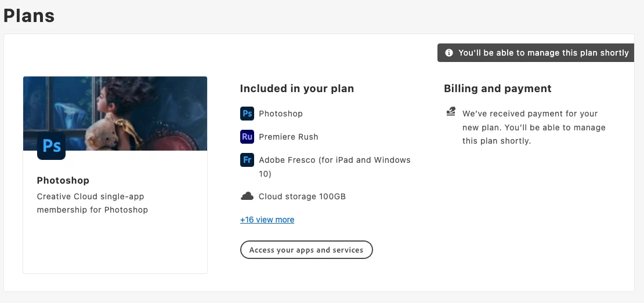Click the Photoshop plan banner image
Screen dimensions: 644x303
point(115,114)
